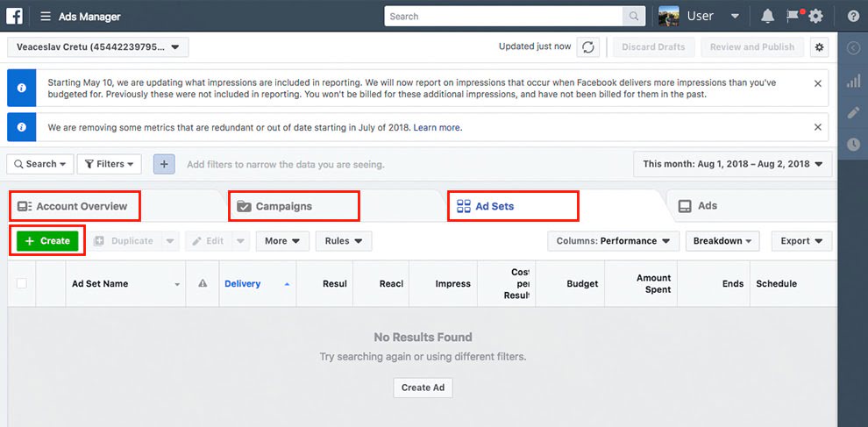Click the Add filters text field
Image resolution: width=868 pixels, height=427 pixels.
286,165
